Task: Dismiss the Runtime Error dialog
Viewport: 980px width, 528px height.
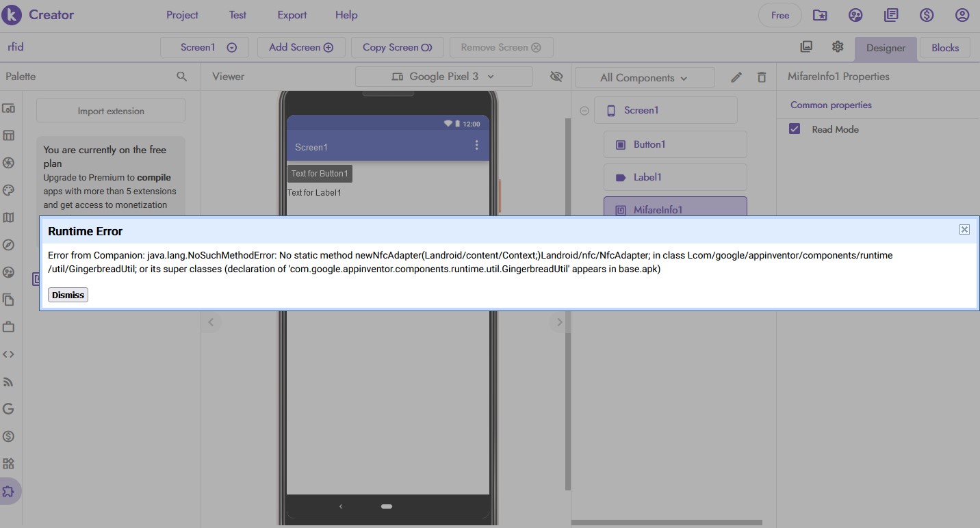Action: 68,295
